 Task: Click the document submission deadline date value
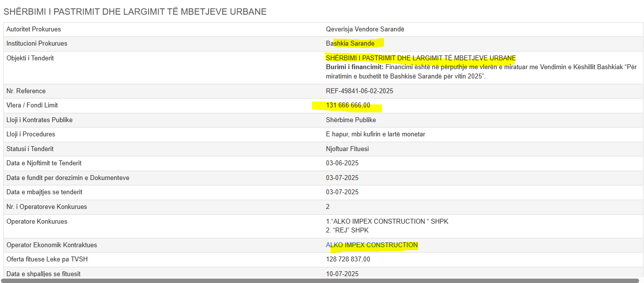coord(342,178)
